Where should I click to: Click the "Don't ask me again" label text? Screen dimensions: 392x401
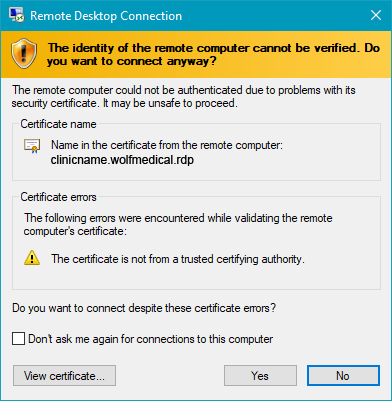pyautogui.click(x=151, y=339)
